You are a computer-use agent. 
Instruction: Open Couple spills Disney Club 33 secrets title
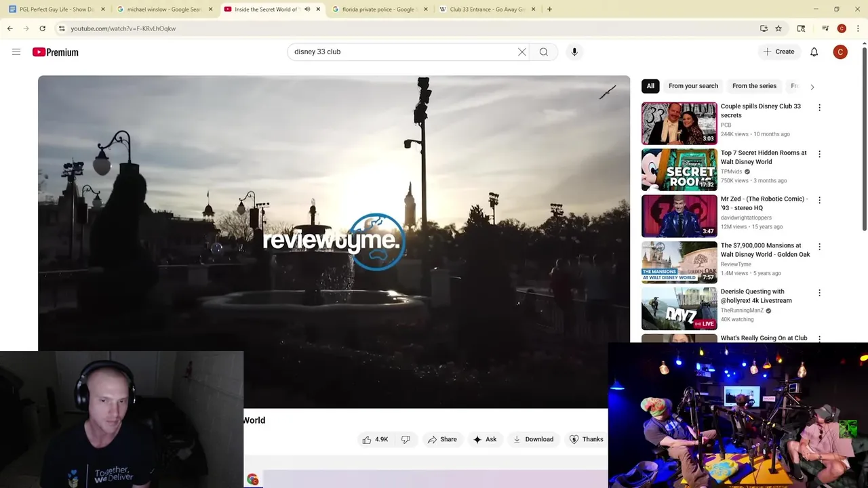pyautogui.click(x=760, y=110)
